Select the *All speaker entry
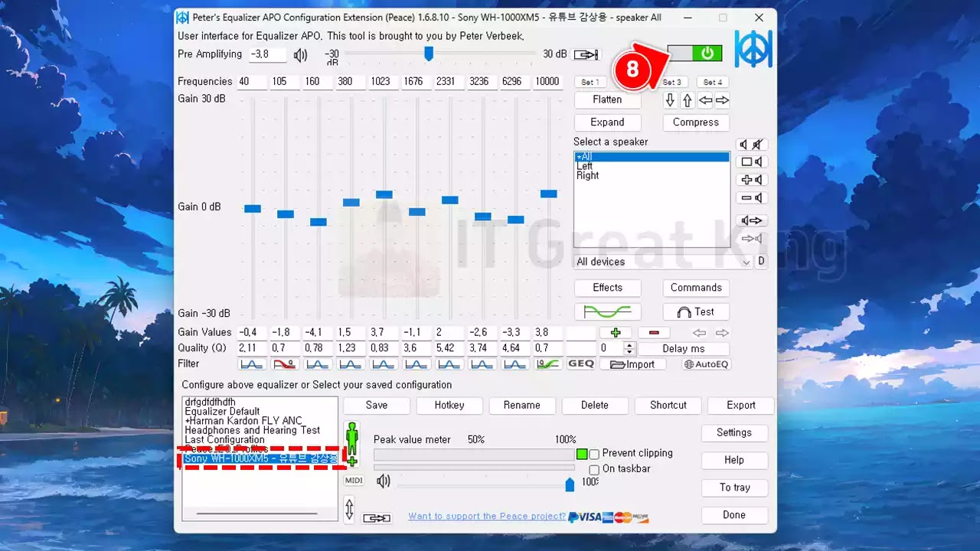The height and width of the screenshot is (551, 980). (x=652, y=157)
